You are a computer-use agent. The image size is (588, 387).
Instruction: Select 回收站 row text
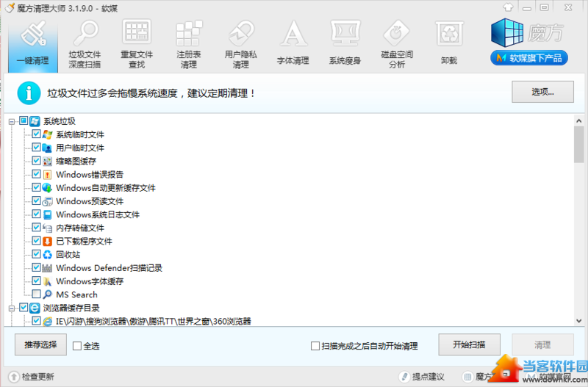pos(68,255)
